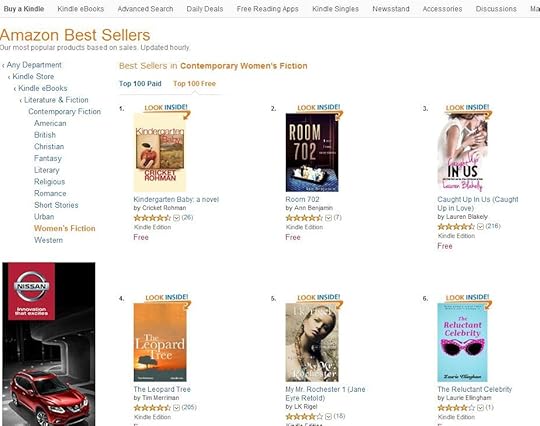Screen dimensions: 540x426
Task: Click star rating for Kindergarten Baby
Action: tap(152, 218)
